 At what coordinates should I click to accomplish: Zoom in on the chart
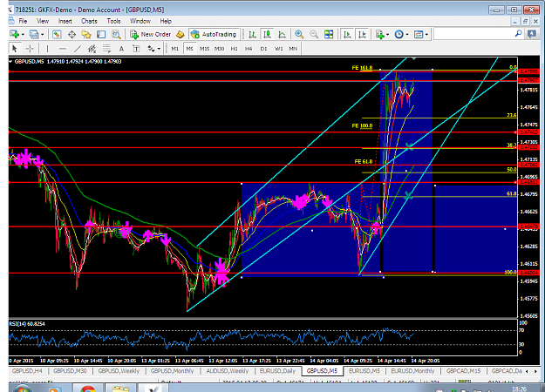pos(299,34)
